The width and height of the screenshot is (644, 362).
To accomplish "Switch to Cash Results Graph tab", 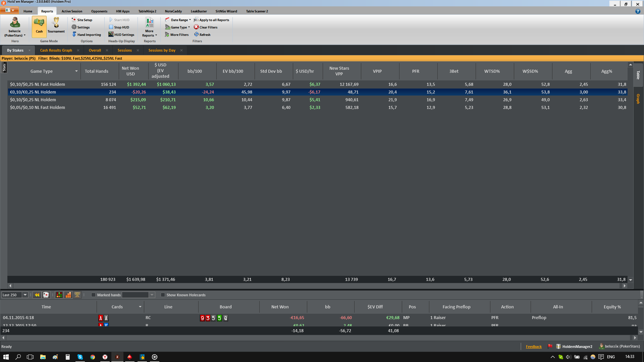I will click(x=56, y=50).
